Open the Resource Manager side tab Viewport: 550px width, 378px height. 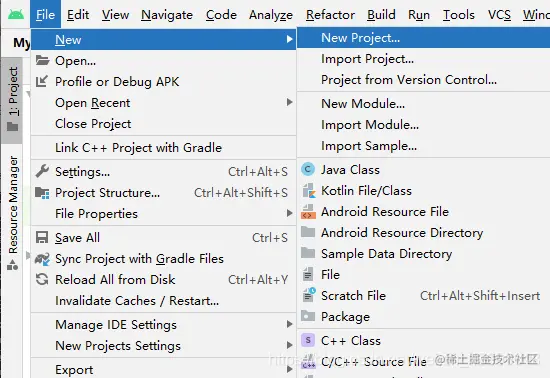(x=12, y=213)
